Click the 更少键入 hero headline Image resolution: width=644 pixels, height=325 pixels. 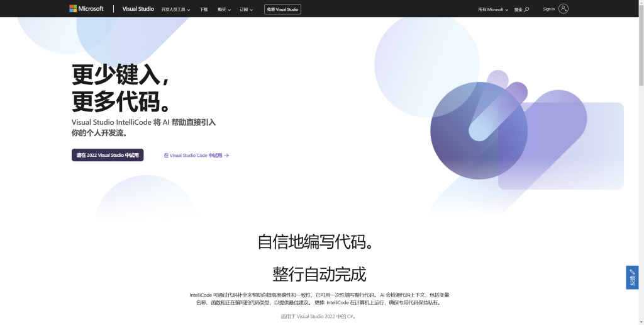121,88
